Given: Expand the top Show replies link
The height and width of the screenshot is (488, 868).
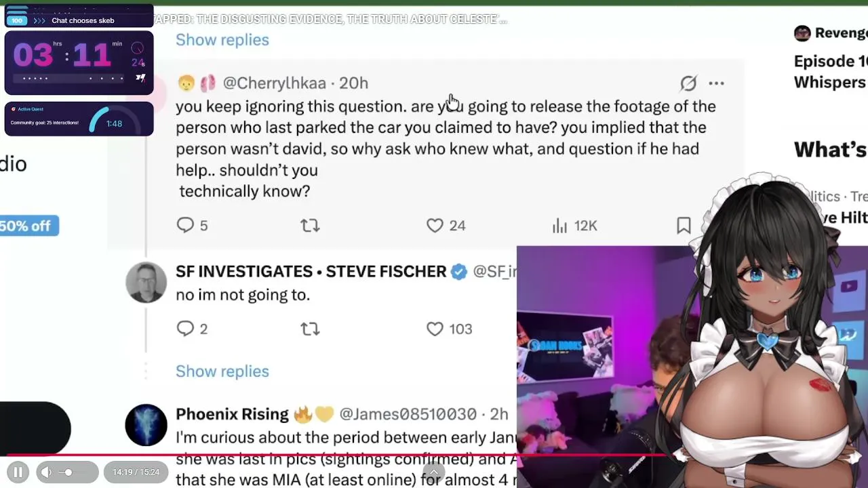Looking at the screenshot, I should click(222, 40).
